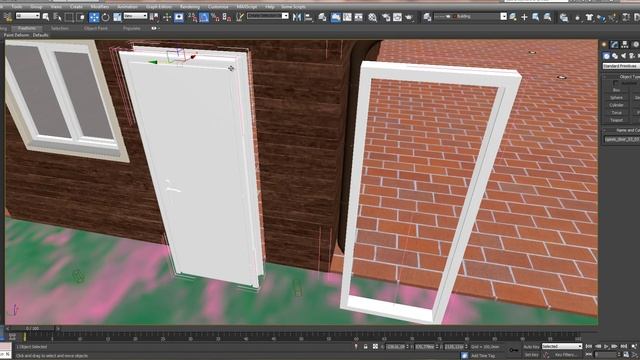The image size is (640, 360).
Task: Open the Customize menu
Action: 218,7
